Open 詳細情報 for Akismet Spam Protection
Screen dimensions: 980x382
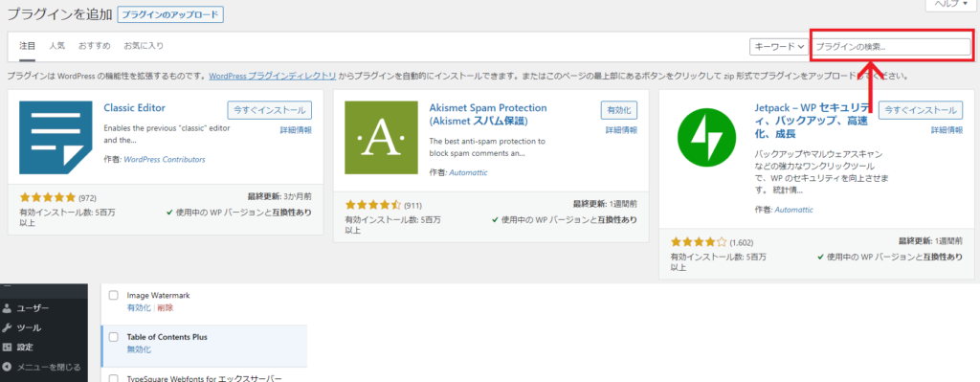621,130
